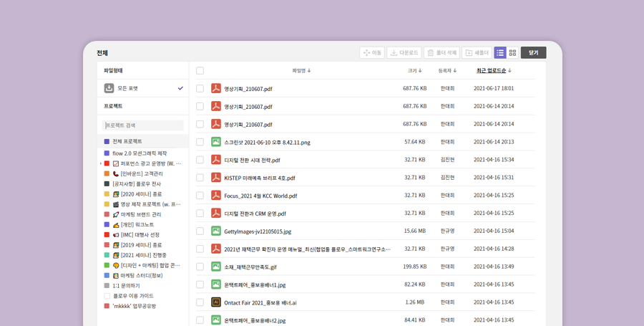644x326 pixels.
Task: Switch to grid thumbnail view
Action: [x=512, y=53]
